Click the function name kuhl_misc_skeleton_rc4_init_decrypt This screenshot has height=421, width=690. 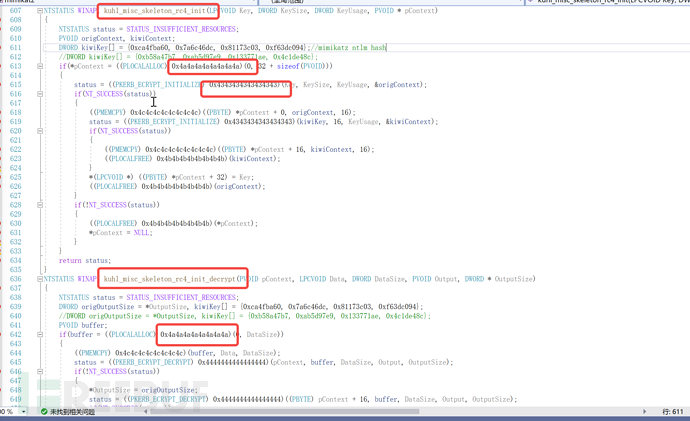click(169, 279)
